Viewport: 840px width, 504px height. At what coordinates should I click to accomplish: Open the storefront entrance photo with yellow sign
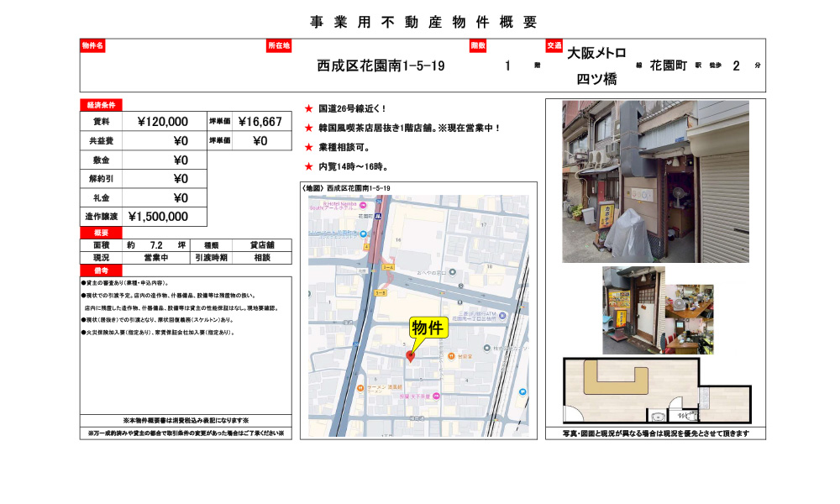[633, 310]
